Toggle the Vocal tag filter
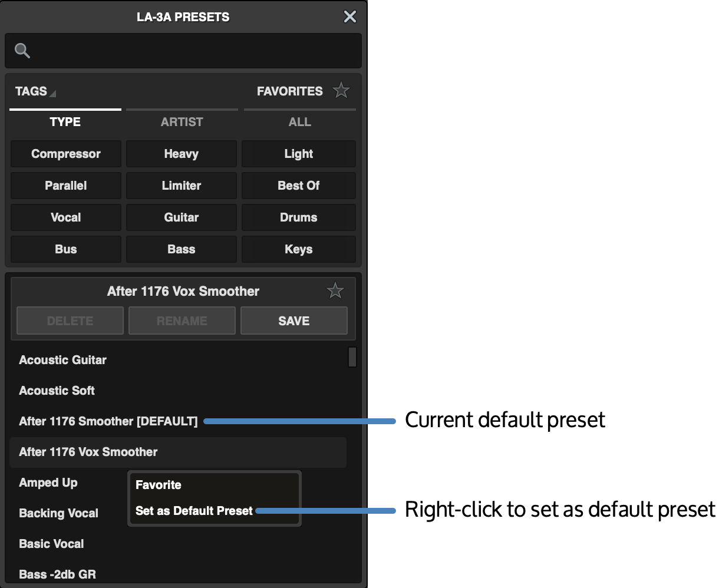This screenshot has width=719, height=588. [x=66, y=217]
